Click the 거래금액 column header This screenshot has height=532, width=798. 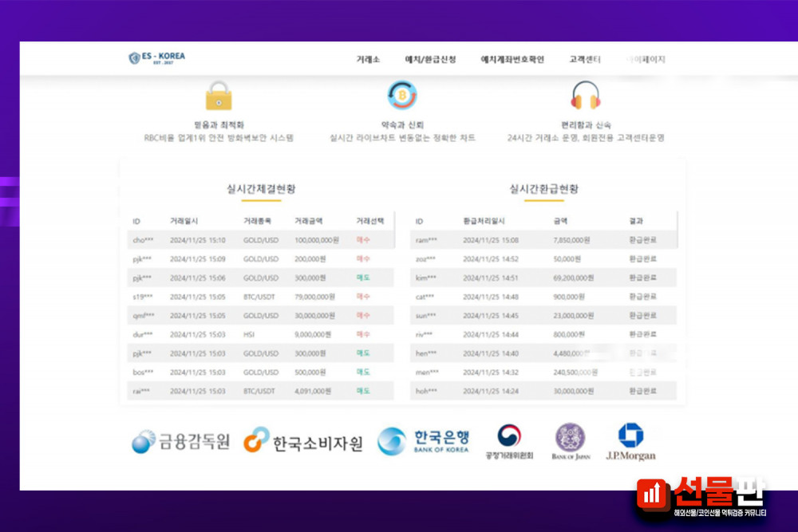point(310,221)
